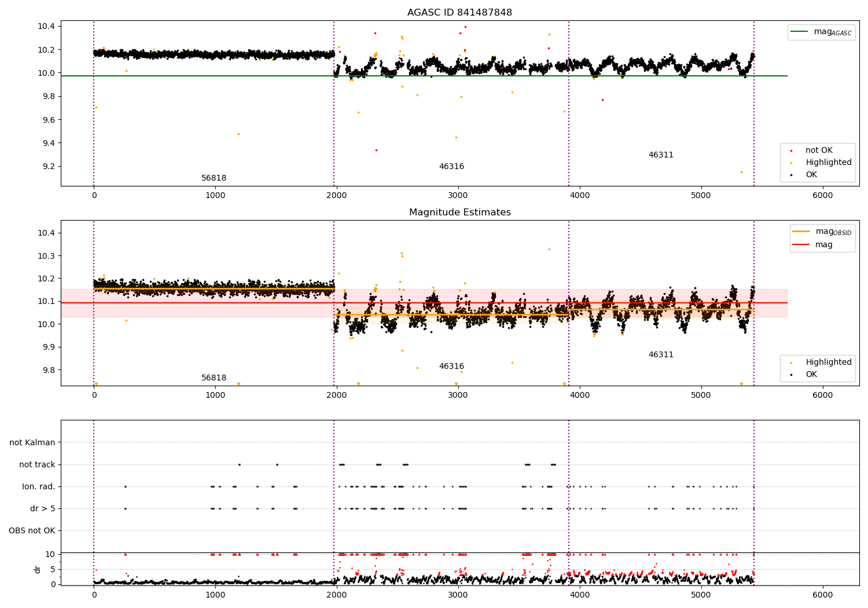The height and width of the screenshot is (608, 868).
Task: Click the orange mag OBSID legend line
Action: click(801, 232)
